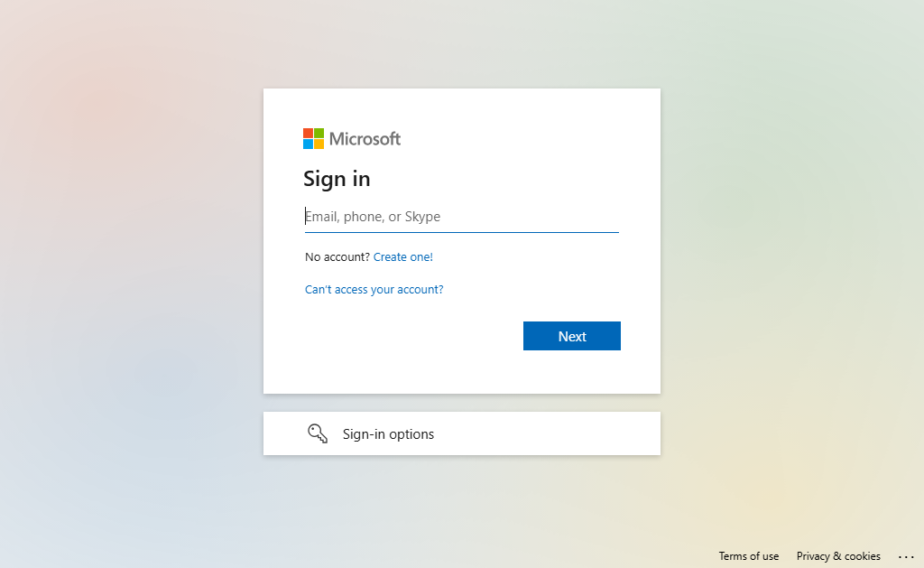Click empty space left of Next button
Screen dimensions: 924x568
412,336
